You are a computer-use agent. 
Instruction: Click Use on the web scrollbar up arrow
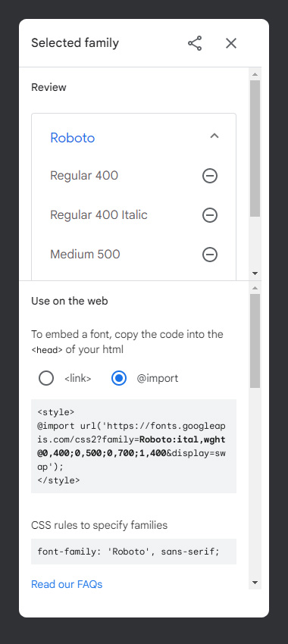(x=255, y=288)
